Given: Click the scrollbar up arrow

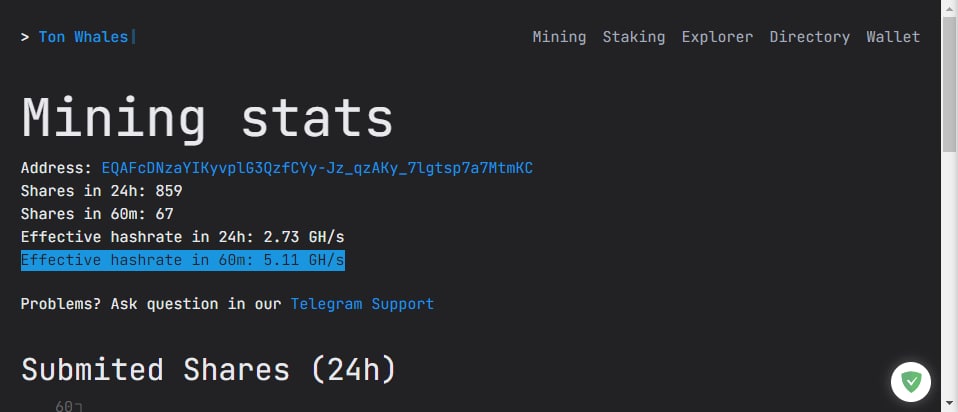Looking at the screenshot, I should coord(949,8).
